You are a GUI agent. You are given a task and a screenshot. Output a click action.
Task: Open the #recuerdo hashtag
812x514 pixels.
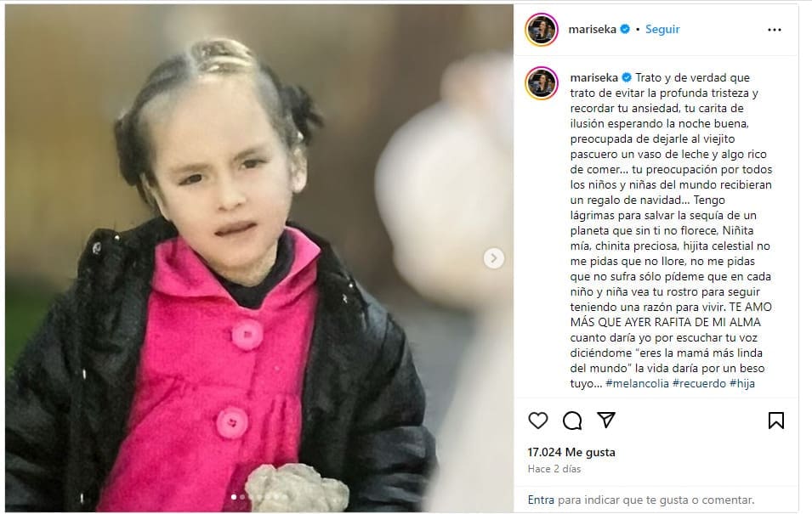(x=699, y=383)
